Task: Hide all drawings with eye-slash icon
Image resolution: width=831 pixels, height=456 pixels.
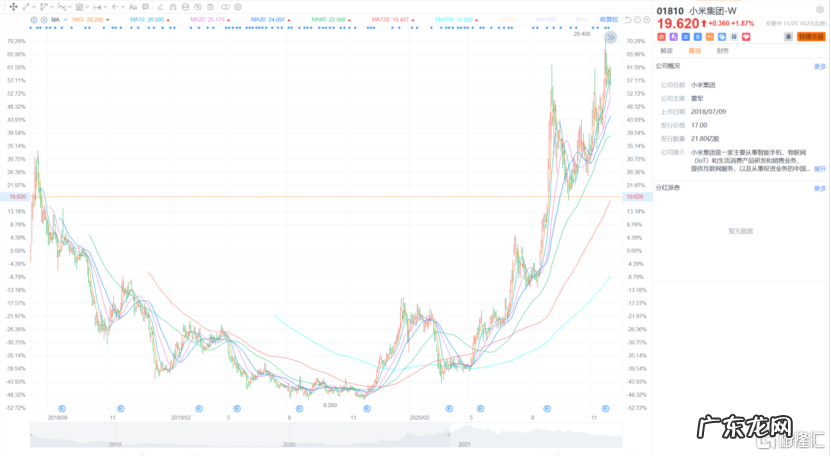Action: click(x=198, y=7)
